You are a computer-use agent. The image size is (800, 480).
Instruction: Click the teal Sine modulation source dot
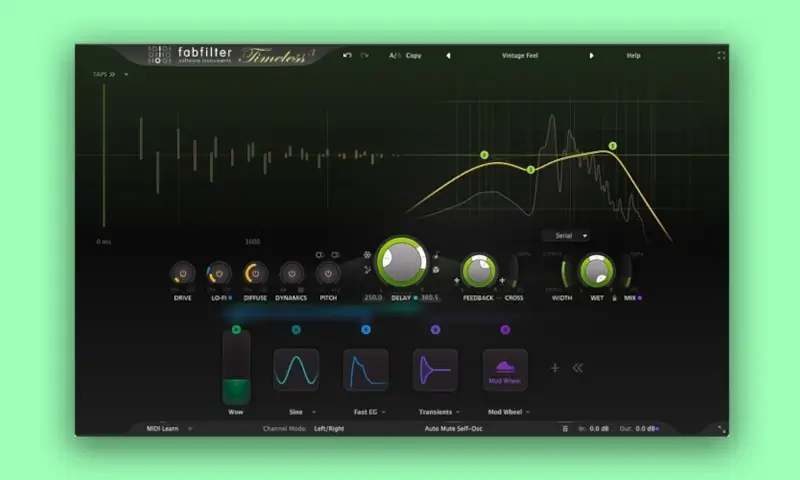[296, 330]
